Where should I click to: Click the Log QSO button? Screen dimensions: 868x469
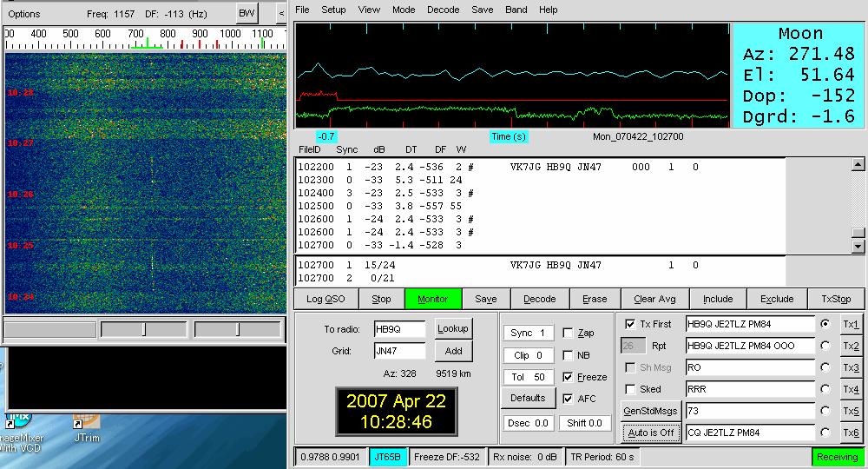coord(325,299)
